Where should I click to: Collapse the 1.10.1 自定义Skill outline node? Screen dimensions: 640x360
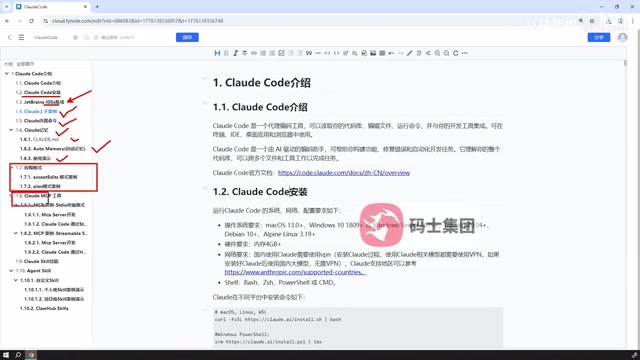[x=16, y=280]
